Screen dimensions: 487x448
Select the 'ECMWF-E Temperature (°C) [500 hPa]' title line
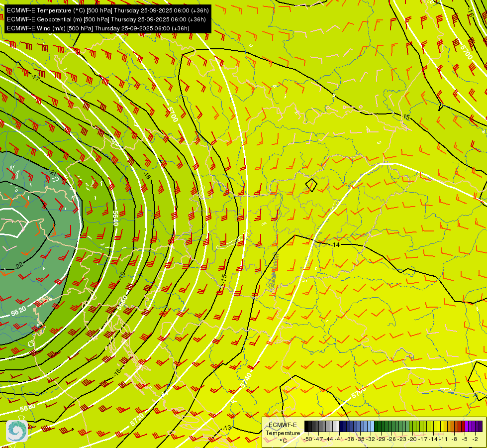(108, 10)
